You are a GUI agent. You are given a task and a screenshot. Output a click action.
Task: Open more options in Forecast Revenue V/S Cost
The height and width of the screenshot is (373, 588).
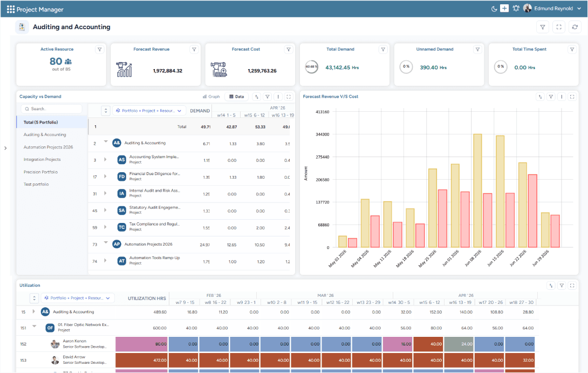(x=562, y=97)
